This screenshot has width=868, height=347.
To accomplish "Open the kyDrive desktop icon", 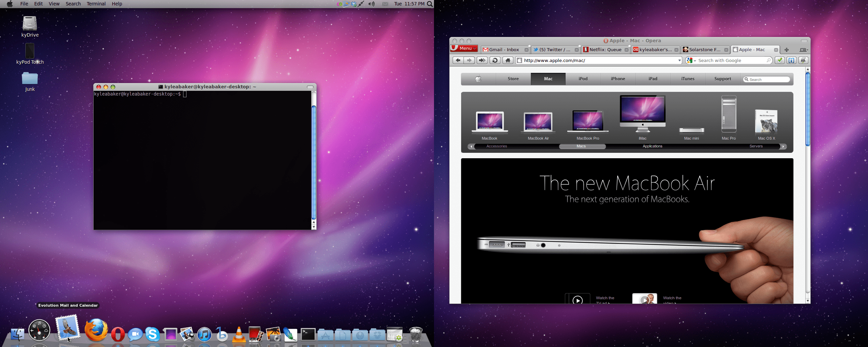I will pyautogui.click(x=30, y=27).
